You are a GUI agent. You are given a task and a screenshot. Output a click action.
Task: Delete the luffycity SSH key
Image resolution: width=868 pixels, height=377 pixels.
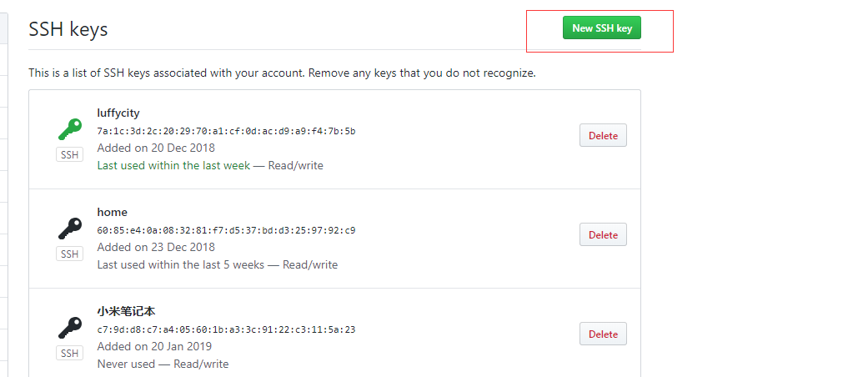(603, 136)
